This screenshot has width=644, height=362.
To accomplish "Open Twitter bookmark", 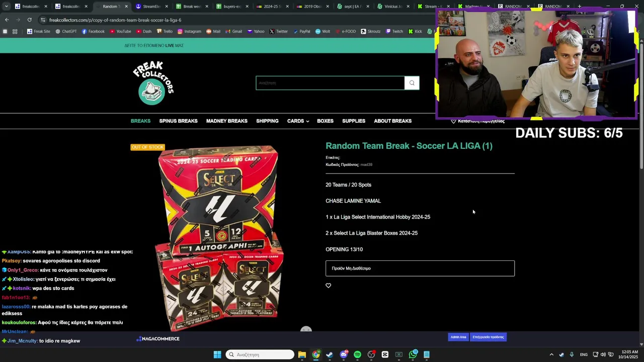I will click(x=278, y=31).
